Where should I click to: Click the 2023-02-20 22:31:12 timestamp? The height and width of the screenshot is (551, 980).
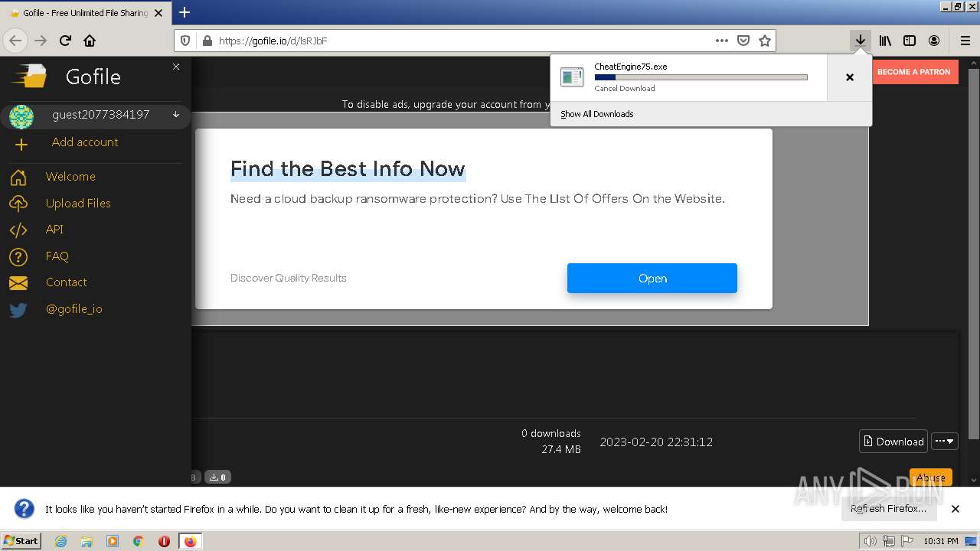(656, 442)
